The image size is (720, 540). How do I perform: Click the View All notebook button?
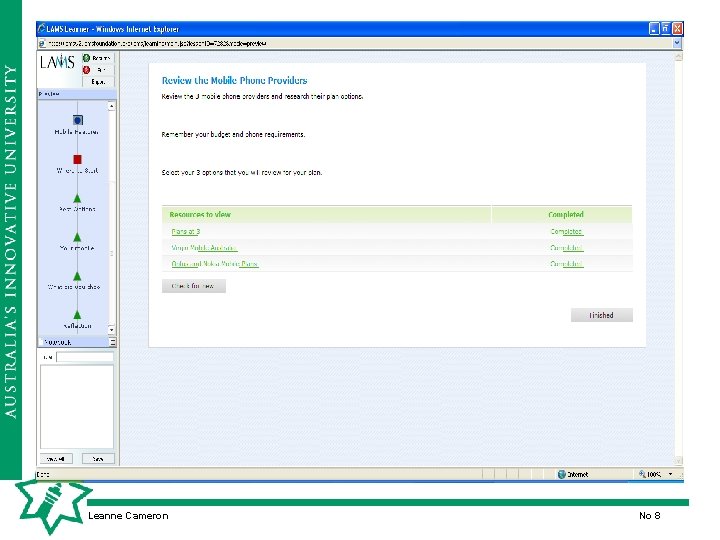56,459
